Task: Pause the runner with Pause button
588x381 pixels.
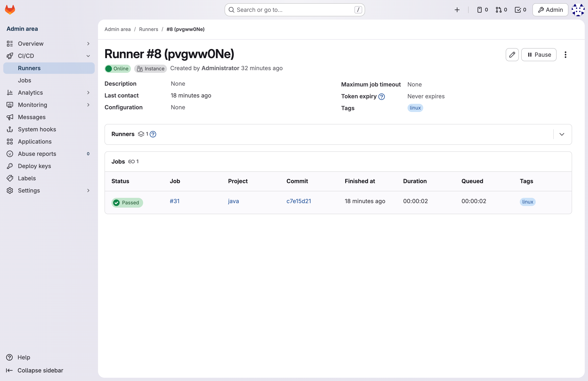Action: [x=539, y=54]
